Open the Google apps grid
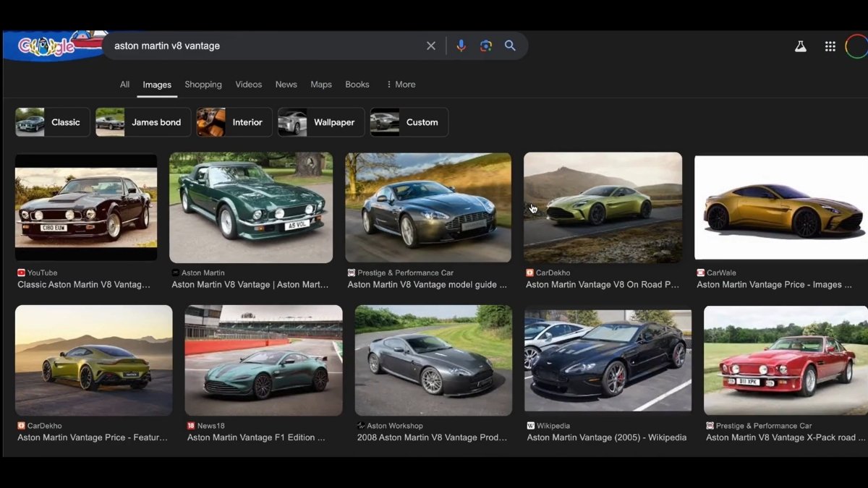The width and height of the screenshot is (868, 488). click(x=830, y=46)
